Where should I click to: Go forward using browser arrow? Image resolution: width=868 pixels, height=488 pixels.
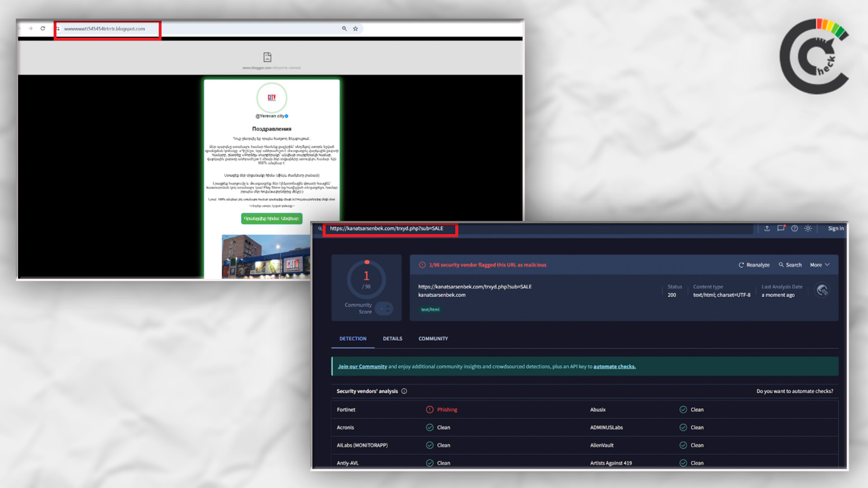30,28
